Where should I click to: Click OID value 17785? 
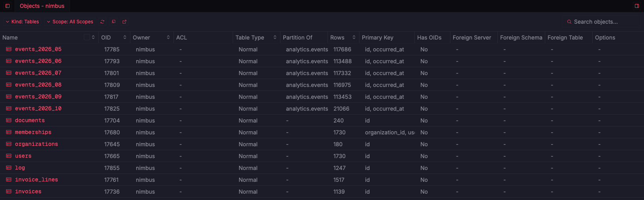[112, 49]
